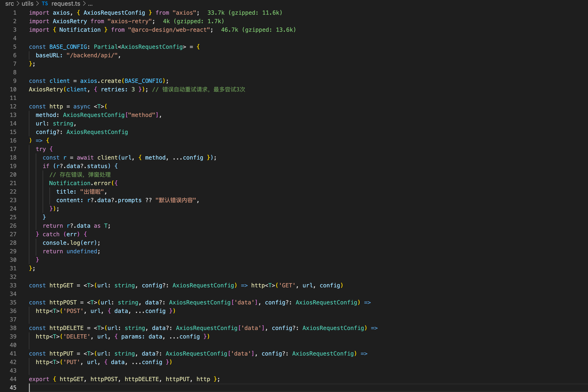Click line number 12 in the gutter
Viewport: 588px width, 392px height.
coord(13,107)
